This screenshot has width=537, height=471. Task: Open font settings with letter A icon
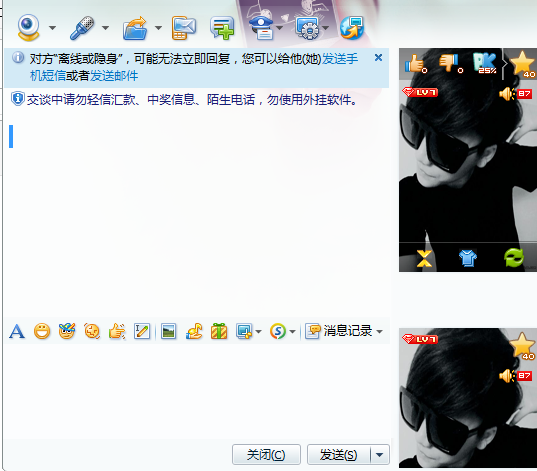click(17, 332)
